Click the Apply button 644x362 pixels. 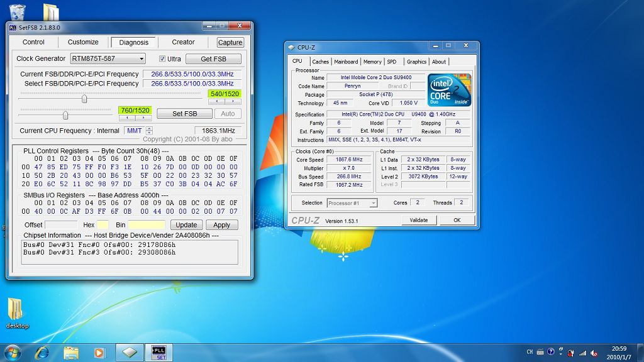(221, 225)
